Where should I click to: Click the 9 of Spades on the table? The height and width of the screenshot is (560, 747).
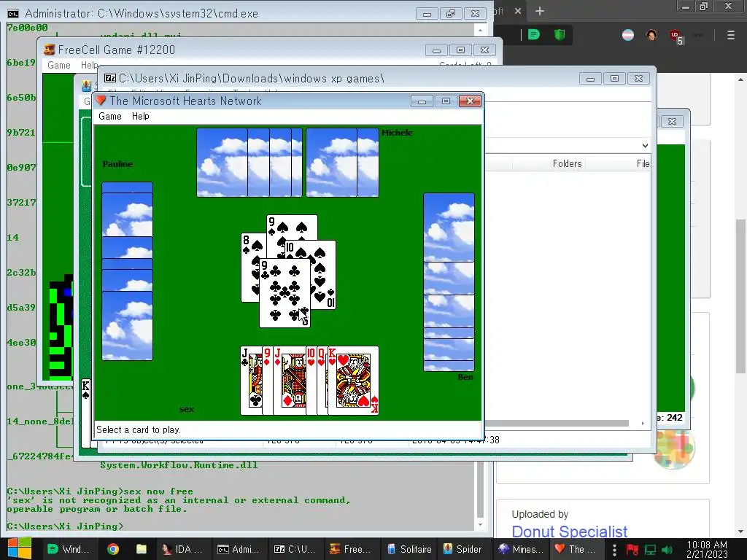pyautogui.click(x=292, y=227)
